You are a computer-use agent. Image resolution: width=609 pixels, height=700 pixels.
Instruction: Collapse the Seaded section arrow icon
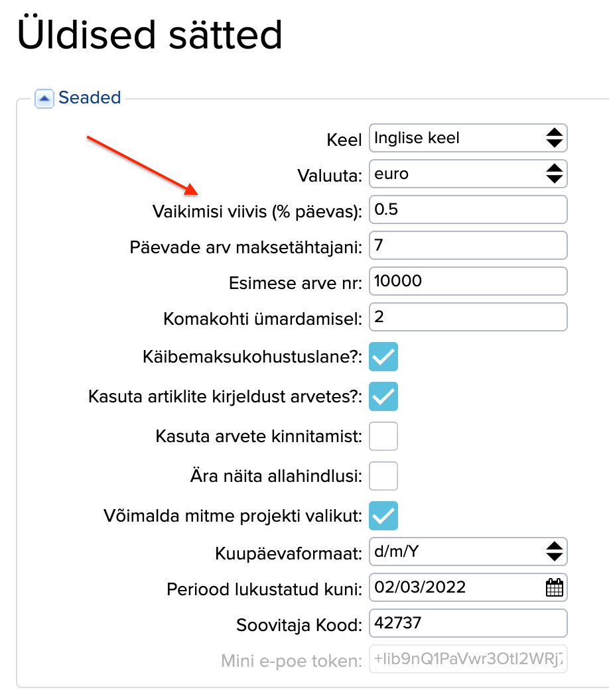(x=44, y=99)
